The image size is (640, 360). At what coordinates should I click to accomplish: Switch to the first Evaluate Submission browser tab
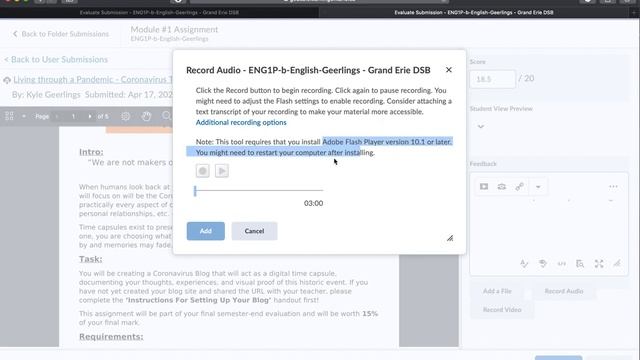159,12
